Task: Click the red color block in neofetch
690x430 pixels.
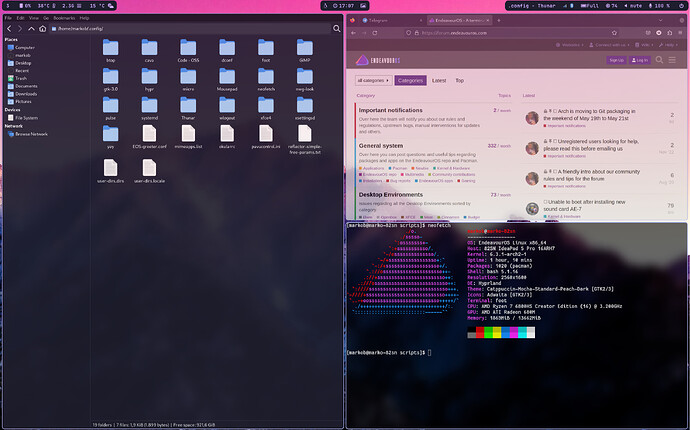Action: [480, 332]
